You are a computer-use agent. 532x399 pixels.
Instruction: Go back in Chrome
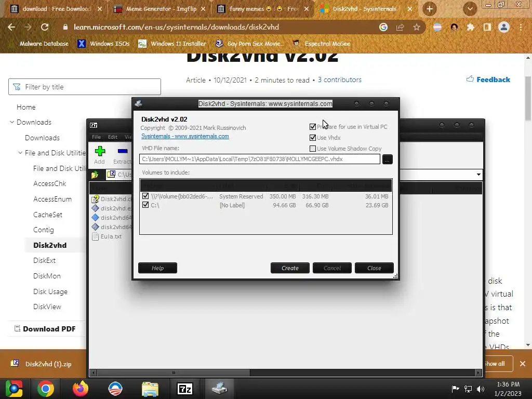11,27
